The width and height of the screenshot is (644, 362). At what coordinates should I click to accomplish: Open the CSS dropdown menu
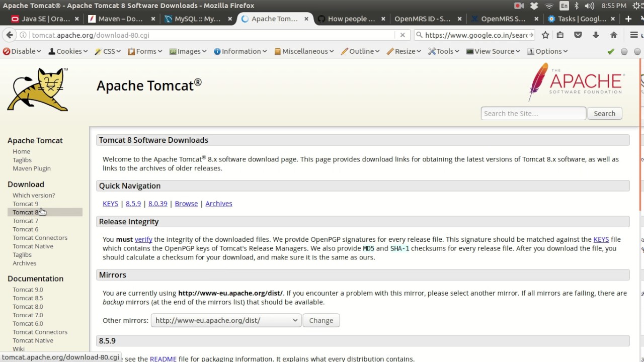point(108,51)
